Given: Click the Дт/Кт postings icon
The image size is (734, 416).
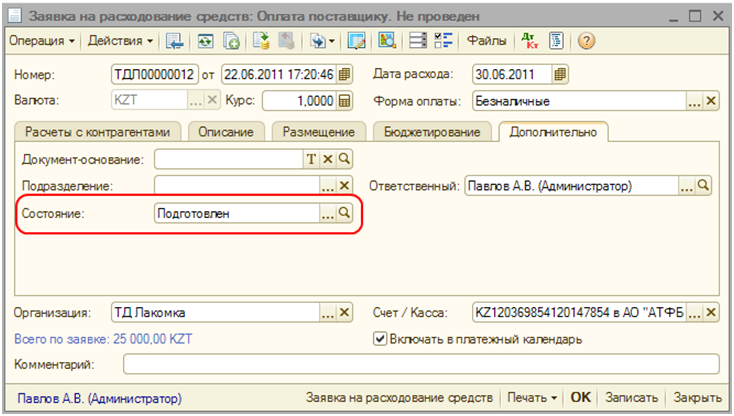Looking at the screenshot, I should pos(530,41).
